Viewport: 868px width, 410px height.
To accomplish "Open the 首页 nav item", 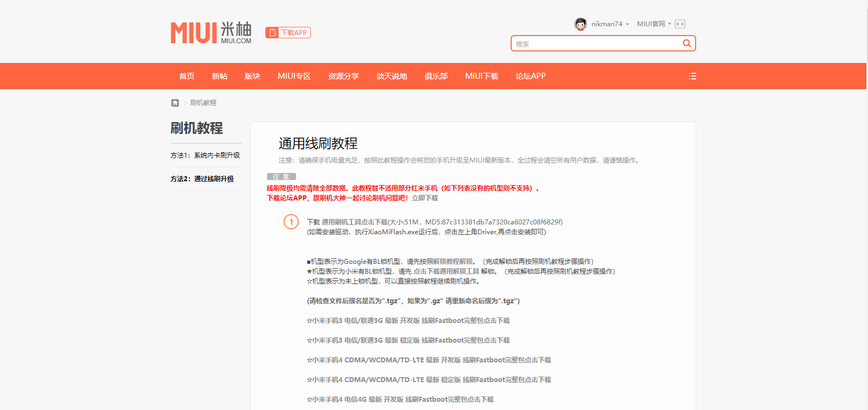I will click(x=187, y=77).
